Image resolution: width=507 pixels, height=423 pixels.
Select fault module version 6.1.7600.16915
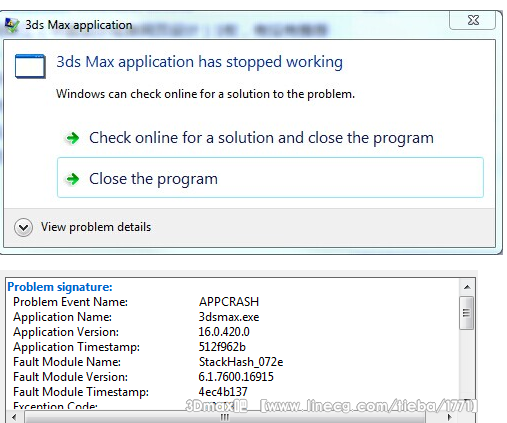click(x=236, y=377)
